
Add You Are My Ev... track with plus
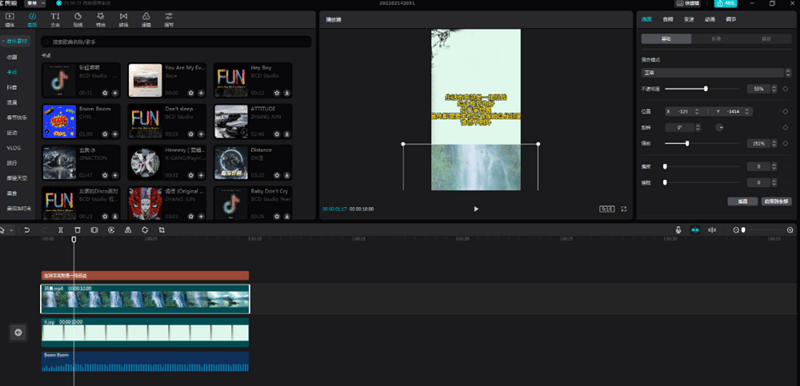[201, 93]
